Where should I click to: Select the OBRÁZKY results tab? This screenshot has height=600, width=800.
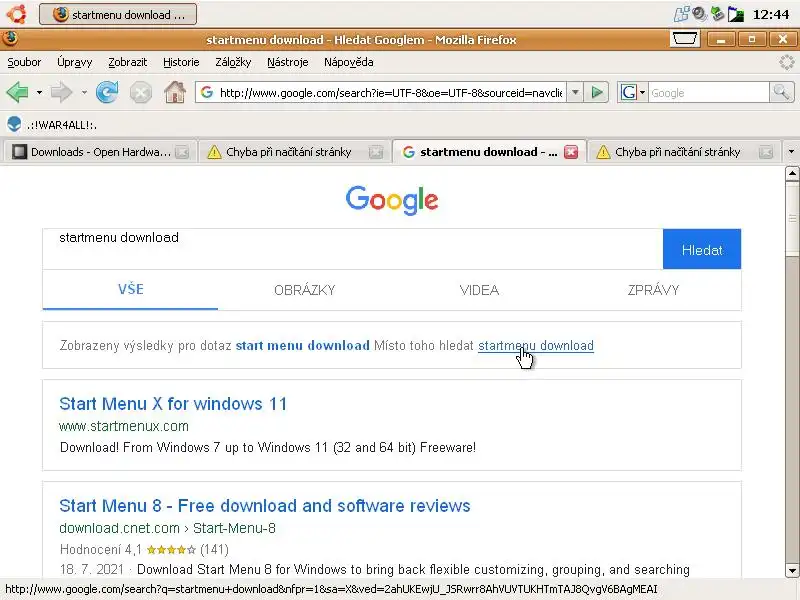coord(305,290)
